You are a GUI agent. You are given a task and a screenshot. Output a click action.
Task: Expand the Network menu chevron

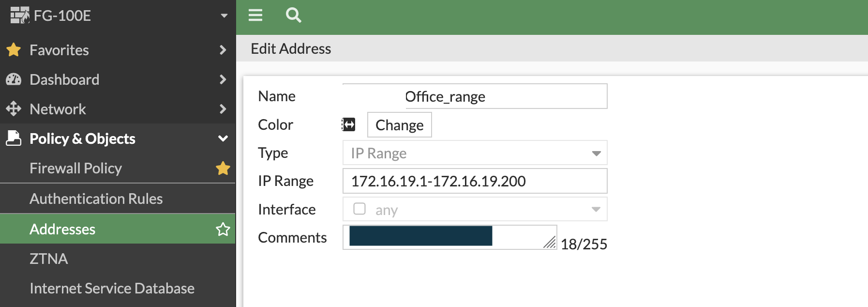223,109
